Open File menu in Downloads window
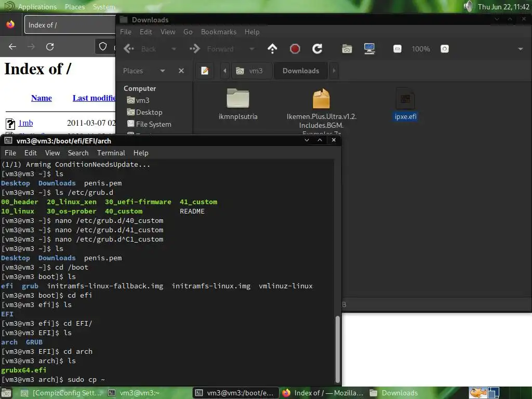Image resolution: width=532 pixels, height=399 pixels. click(x=126, y=32)
